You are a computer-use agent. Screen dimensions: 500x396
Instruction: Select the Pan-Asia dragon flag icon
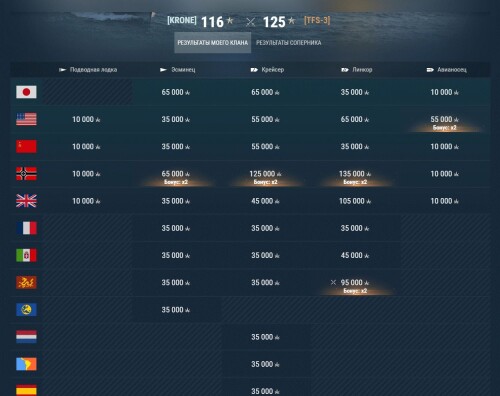[26, 282]
